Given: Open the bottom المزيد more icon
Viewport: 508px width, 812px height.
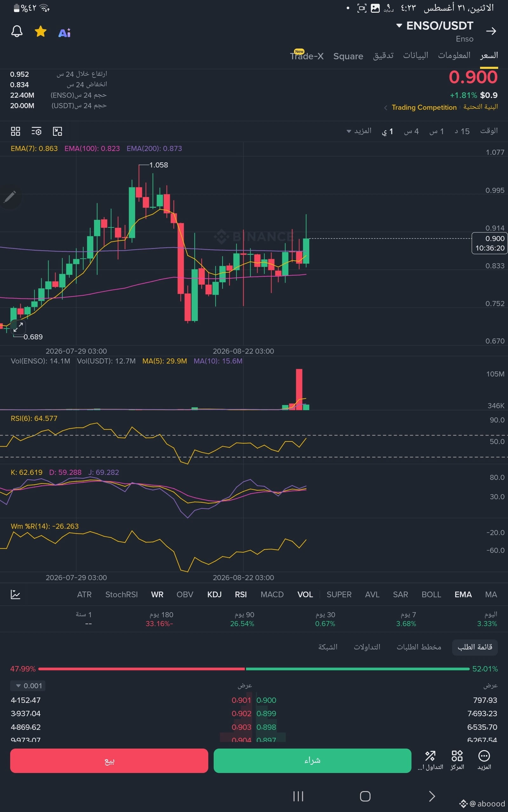Looking at the screenshot, I should point(484,760).
